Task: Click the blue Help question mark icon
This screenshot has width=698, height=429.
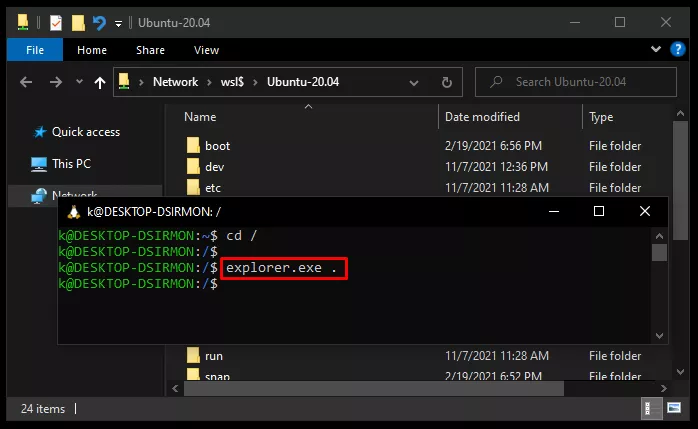Action: coord(678,49)
